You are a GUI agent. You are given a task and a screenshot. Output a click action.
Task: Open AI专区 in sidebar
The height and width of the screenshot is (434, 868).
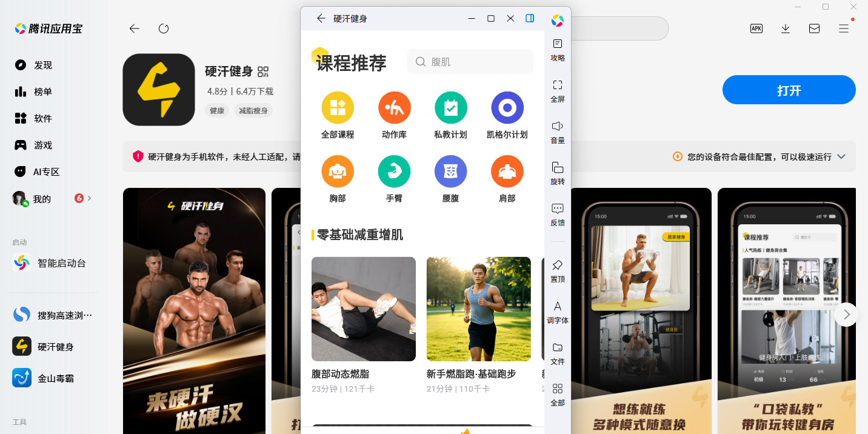pyautogui.click(x=38, y=172)
